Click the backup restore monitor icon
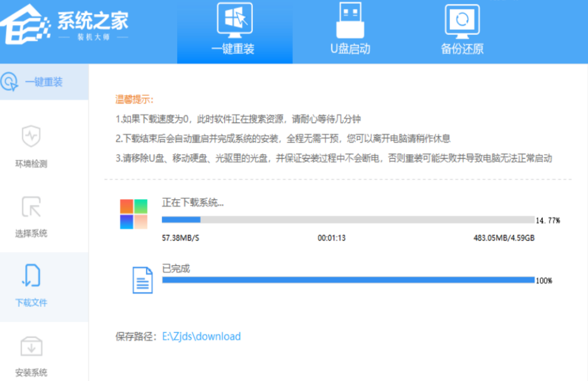588x381 pixels. pos(462,22)
